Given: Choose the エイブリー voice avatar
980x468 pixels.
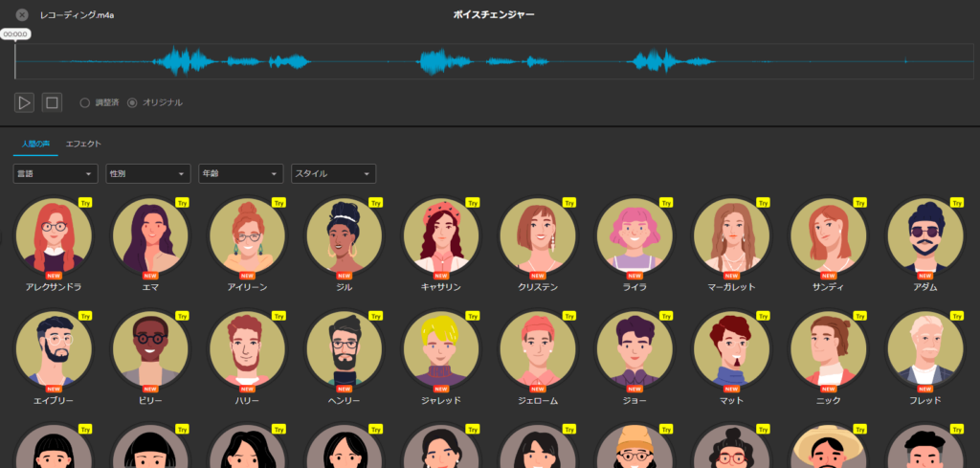Looking at the screenshot, I should pyautogui.click(x=54, y=350).
